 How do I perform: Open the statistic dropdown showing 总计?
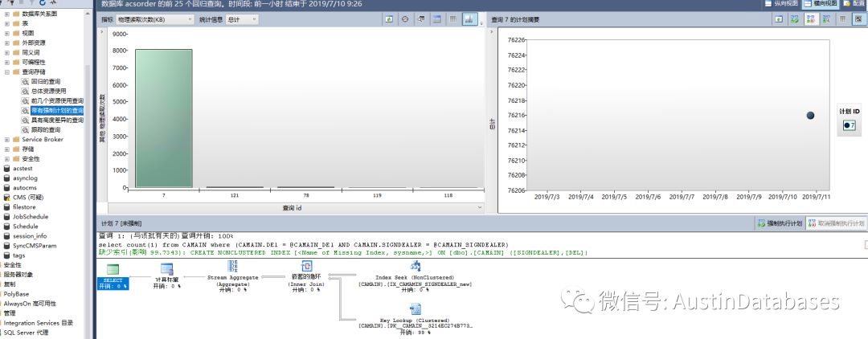coord(241,18)
